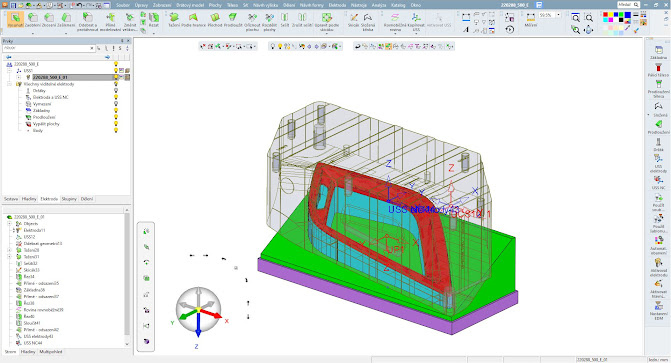This screenshot has height=363, width=671.
Task: Pick the red color swatch
Action: [x=606, y=15]
